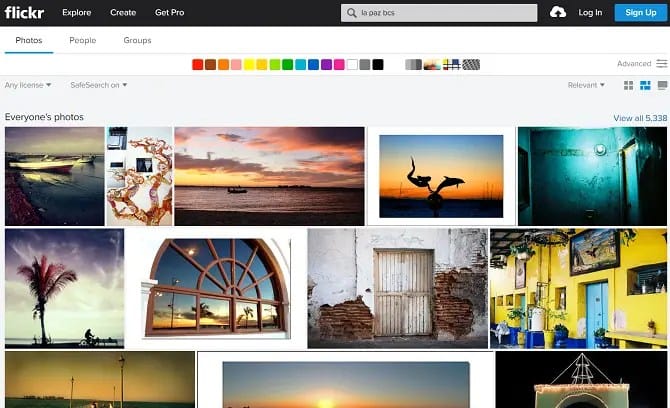Select the shallow depth of field filter
This screenshot has height=408, width=670.
pyautogui.click(x=432, y=65)
